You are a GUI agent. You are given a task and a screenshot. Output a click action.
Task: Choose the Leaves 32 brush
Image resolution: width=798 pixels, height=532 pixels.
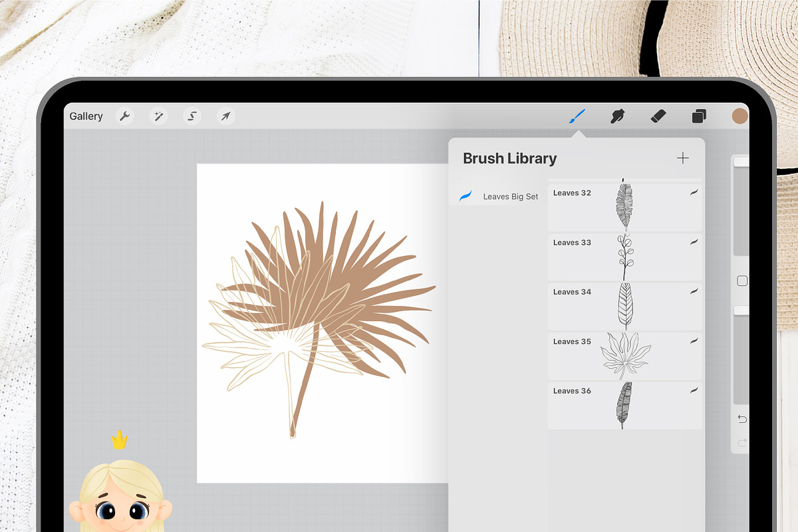tap(624, 206)
